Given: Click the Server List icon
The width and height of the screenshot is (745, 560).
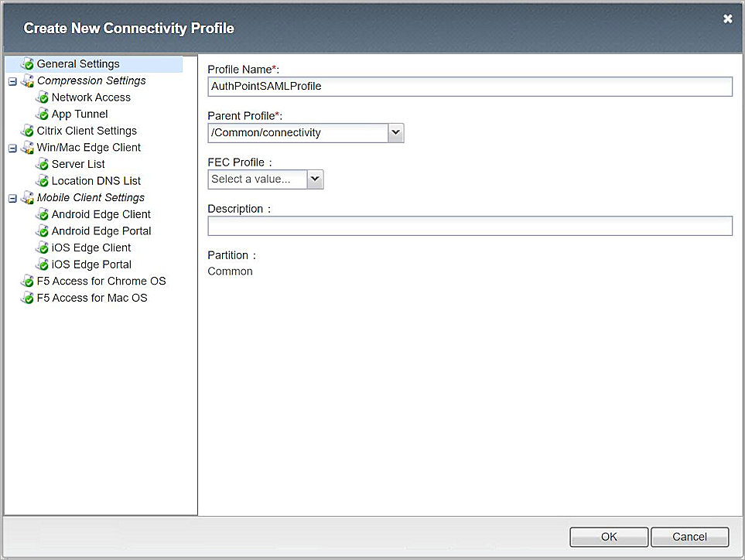Looking at the screenshot, I should coord(42,164).
